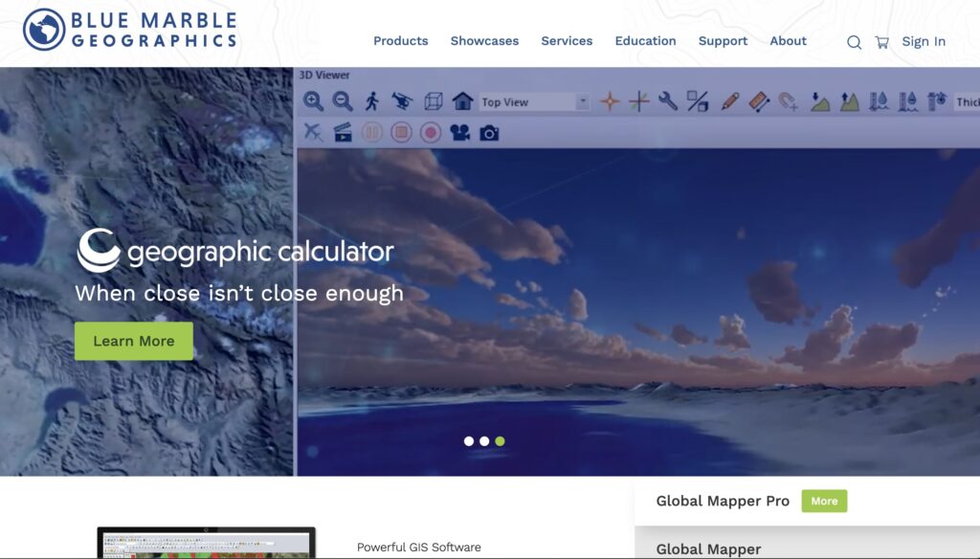Select the ruler measure tool
980x559 pixels.
coord(759,101)
